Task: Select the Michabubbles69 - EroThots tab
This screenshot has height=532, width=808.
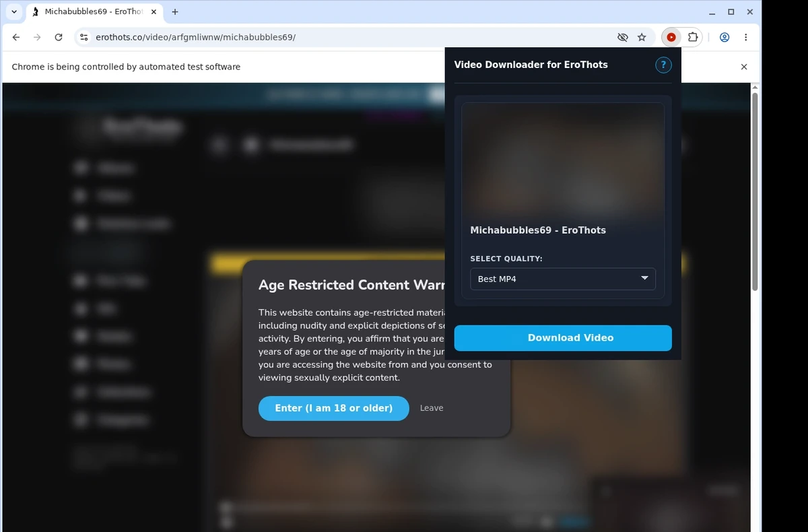Action: (94, 11)
